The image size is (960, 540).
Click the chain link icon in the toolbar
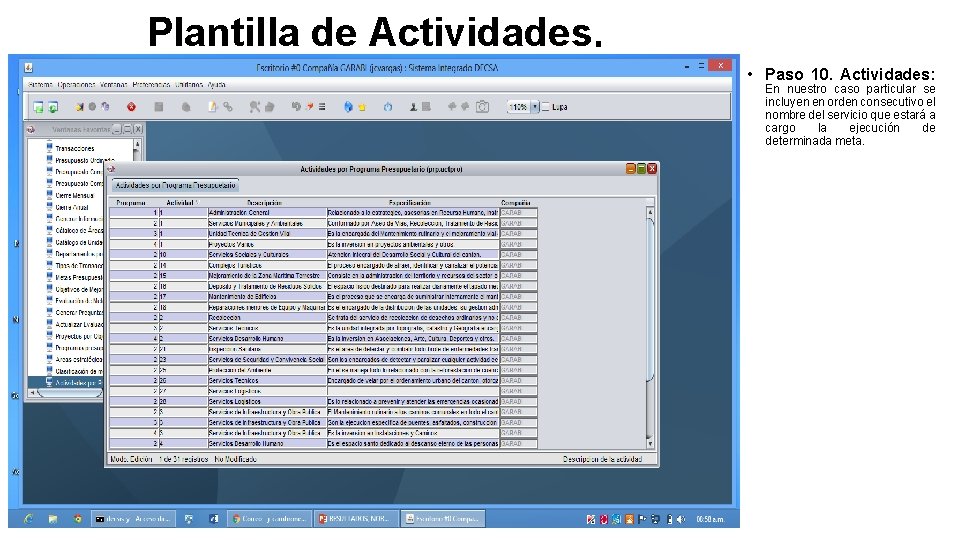[x=228, y=107]
